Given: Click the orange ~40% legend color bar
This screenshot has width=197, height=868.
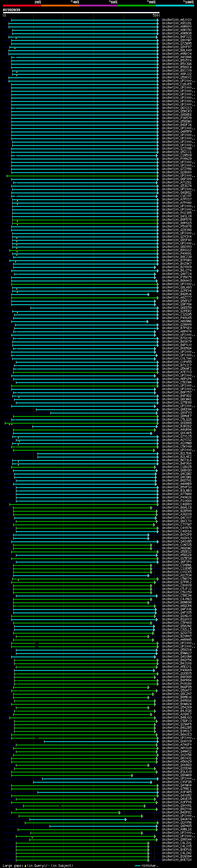Looking at the screenshot, I should pos(60,6).
